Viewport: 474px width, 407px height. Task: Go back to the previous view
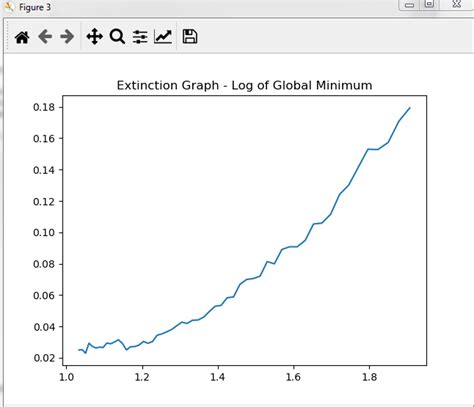pos(45,37)
